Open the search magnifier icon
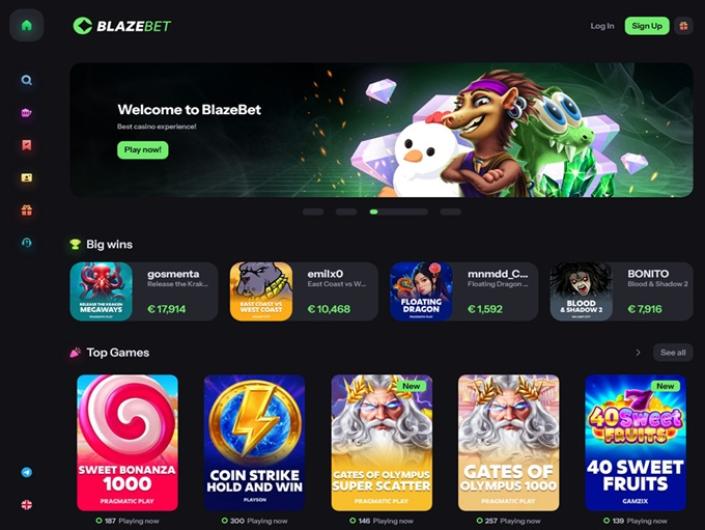This screenshot has height=530, width=705. pos(27,80)
